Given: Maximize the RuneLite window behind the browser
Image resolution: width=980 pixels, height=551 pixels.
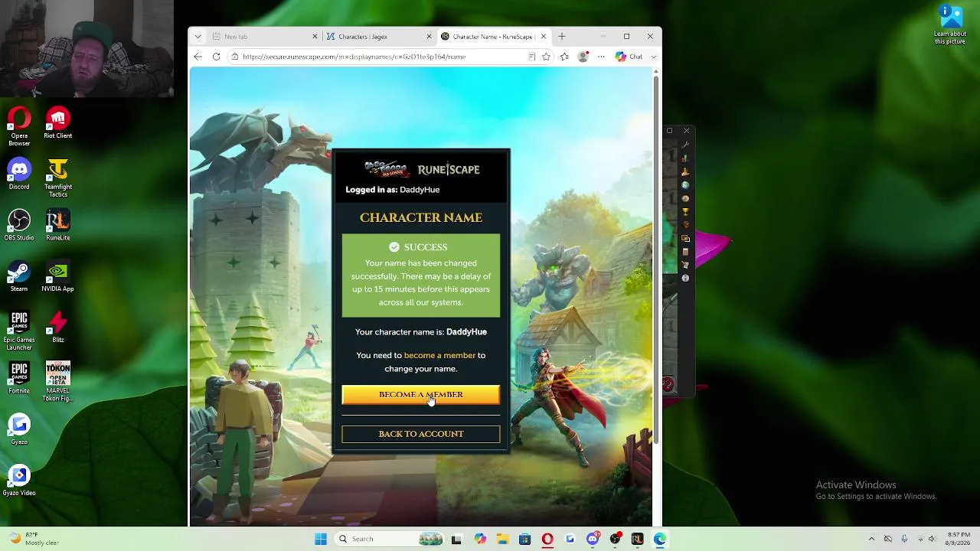Looking at the screenshot, I should tap(669, 131).
